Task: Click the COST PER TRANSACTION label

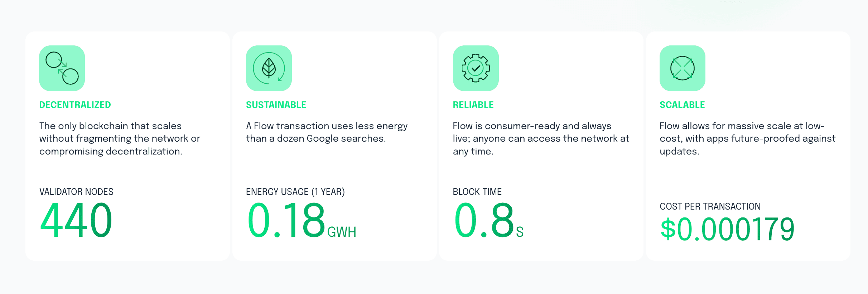Action: [710, 206]
